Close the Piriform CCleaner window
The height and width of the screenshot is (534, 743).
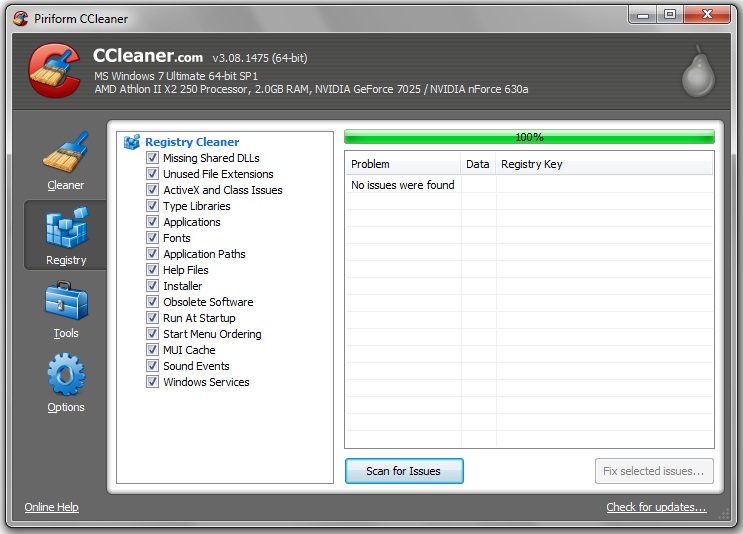click(x=707, y=15)
